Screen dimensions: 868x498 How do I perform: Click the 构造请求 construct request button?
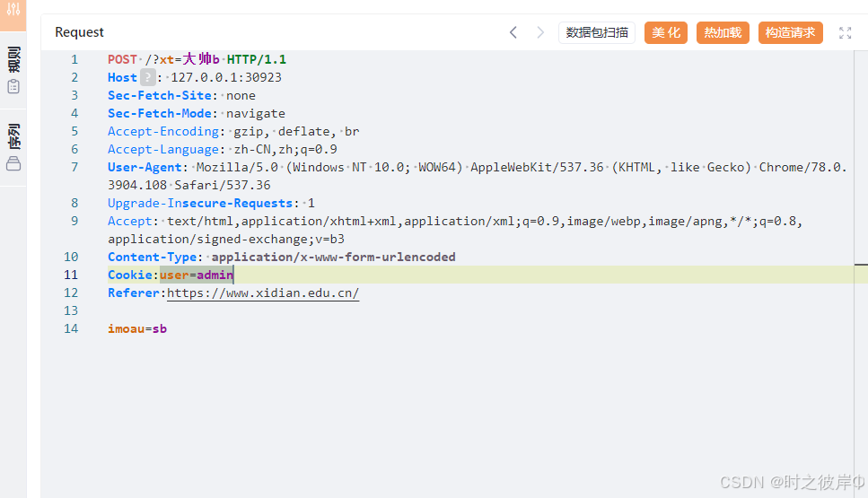pos(791,32)
